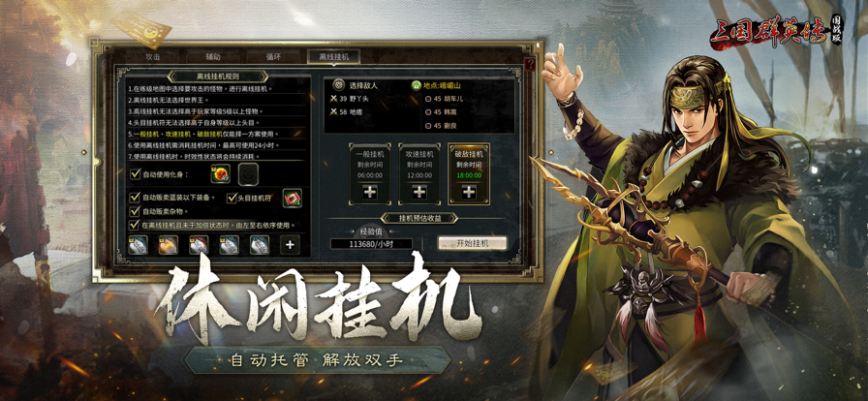Click the 选择敌人 target icon

pyautogui.click(x=338, y=85)
